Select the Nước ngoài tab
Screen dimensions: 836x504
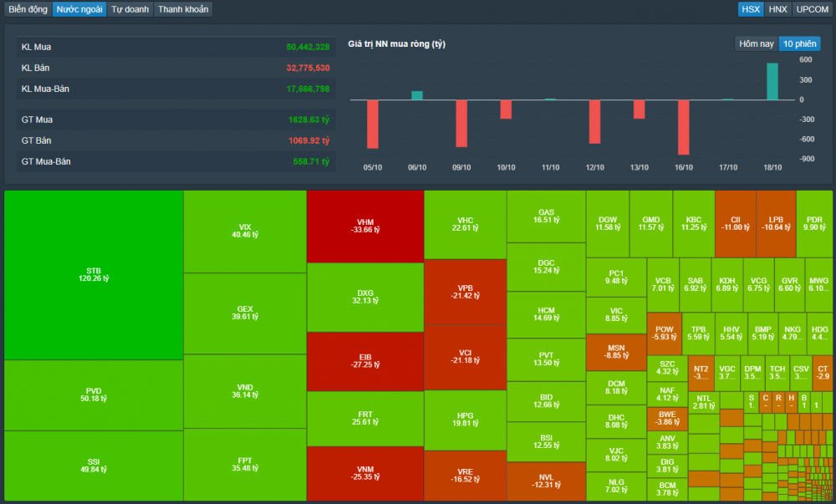click(79, 9)
